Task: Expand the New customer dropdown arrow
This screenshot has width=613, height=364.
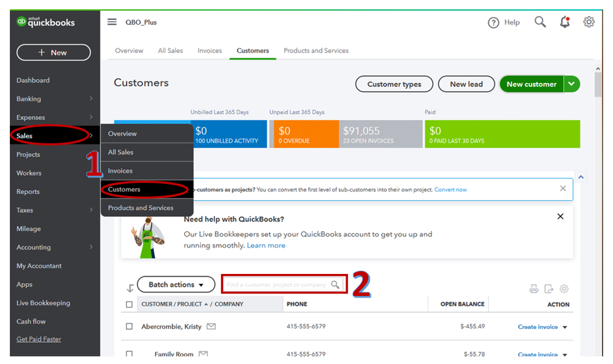Action: (x=571, y=84)
